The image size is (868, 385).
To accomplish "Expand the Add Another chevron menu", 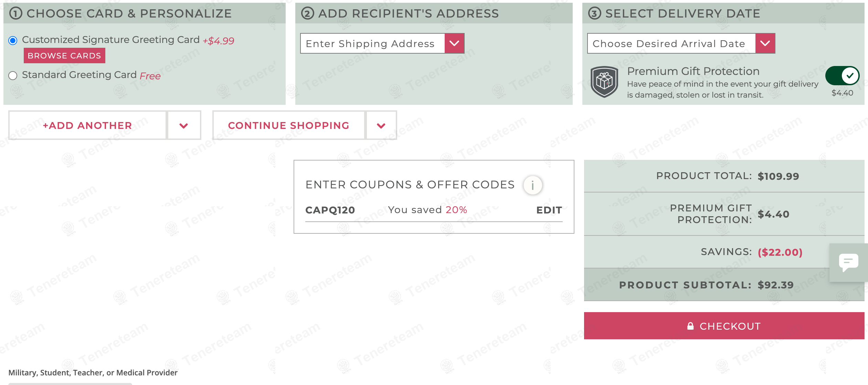I will click(x=184, y=125).
